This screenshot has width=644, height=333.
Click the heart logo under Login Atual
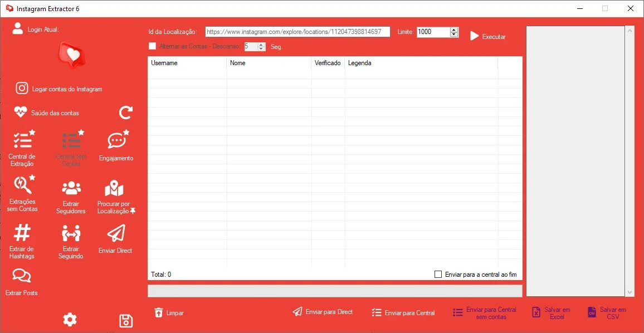tap(71, 55)
